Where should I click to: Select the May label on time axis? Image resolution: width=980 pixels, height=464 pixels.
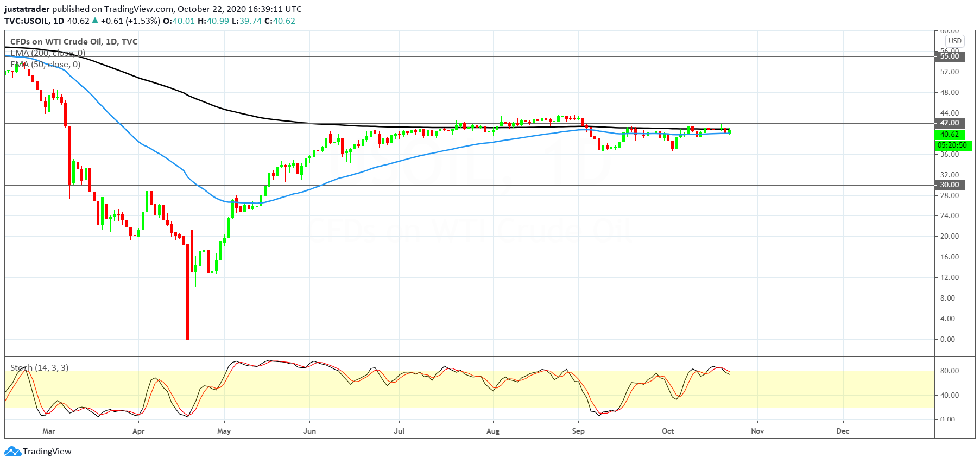point(224,431)
